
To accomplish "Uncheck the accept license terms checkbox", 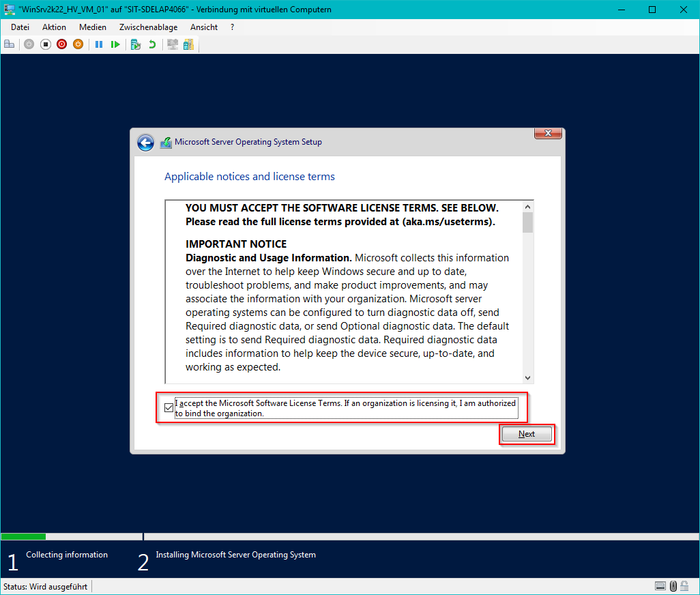I will (x=169, y=408).
